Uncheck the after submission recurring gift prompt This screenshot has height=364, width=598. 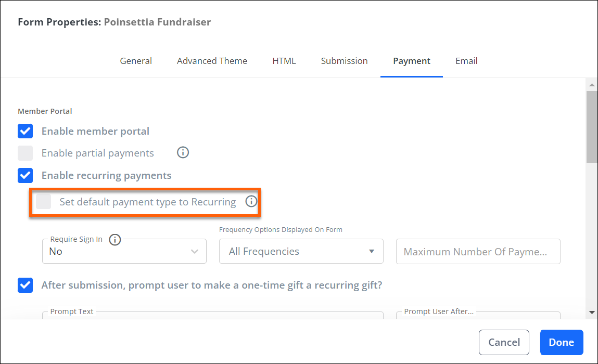(25, 285)
